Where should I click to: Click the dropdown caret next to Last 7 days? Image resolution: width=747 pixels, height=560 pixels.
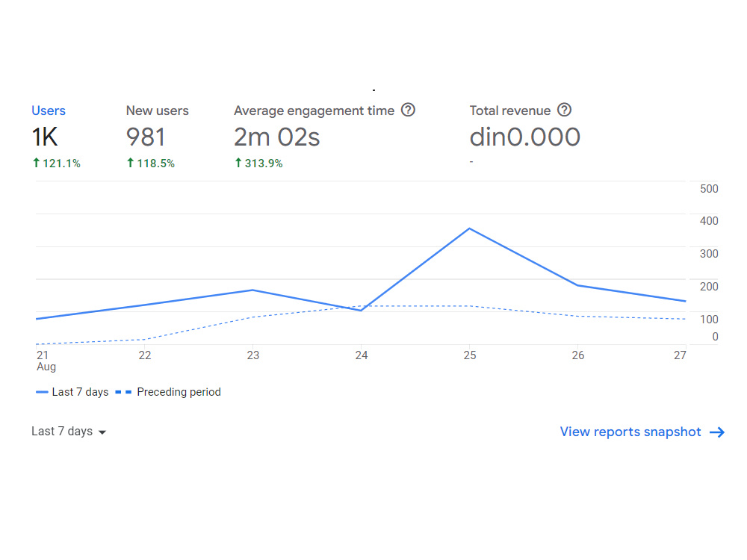(x=102, y=432)
